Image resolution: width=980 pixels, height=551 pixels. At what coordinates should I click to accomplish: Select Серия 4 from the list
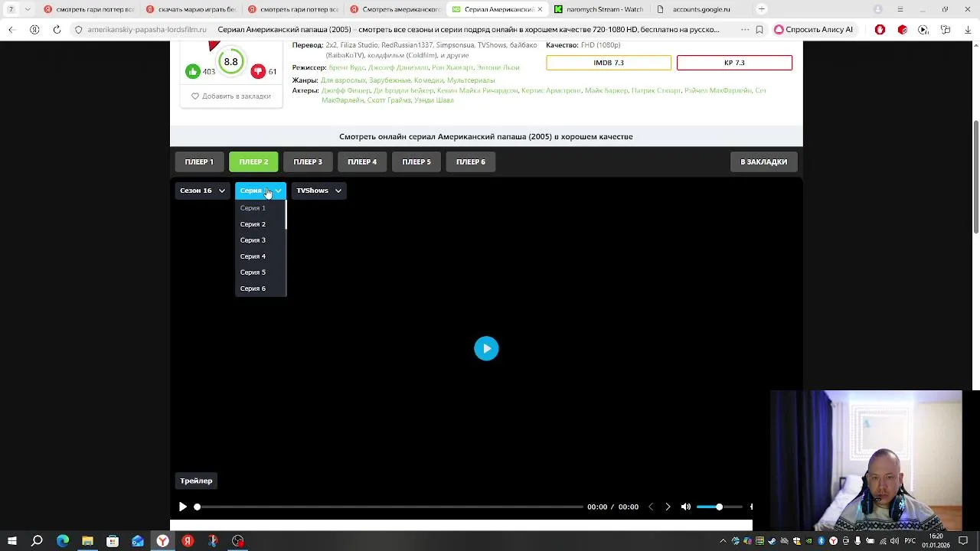253,256
